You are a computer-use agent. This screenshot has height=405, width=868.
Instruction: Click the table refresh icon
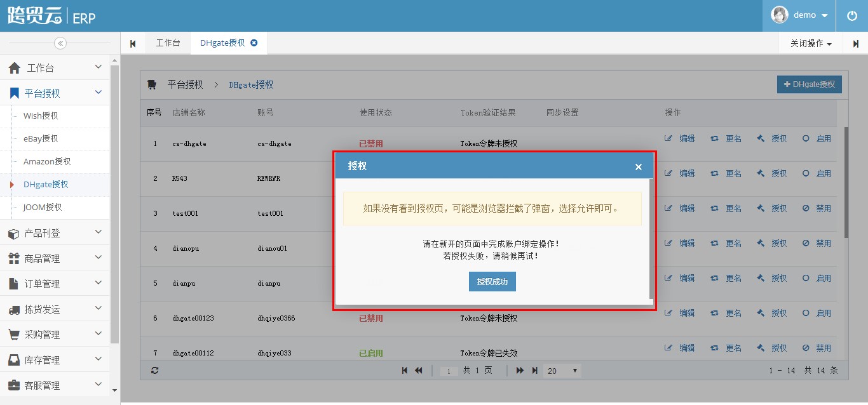[x=155, y=370]
